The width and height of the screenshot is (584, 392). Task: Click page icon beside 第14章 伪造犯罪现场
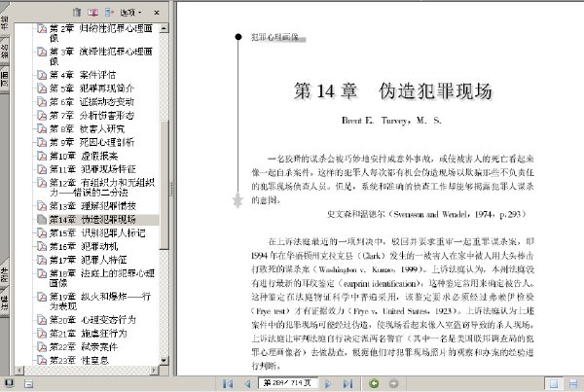pyautogui.click(x=42, y=220)
